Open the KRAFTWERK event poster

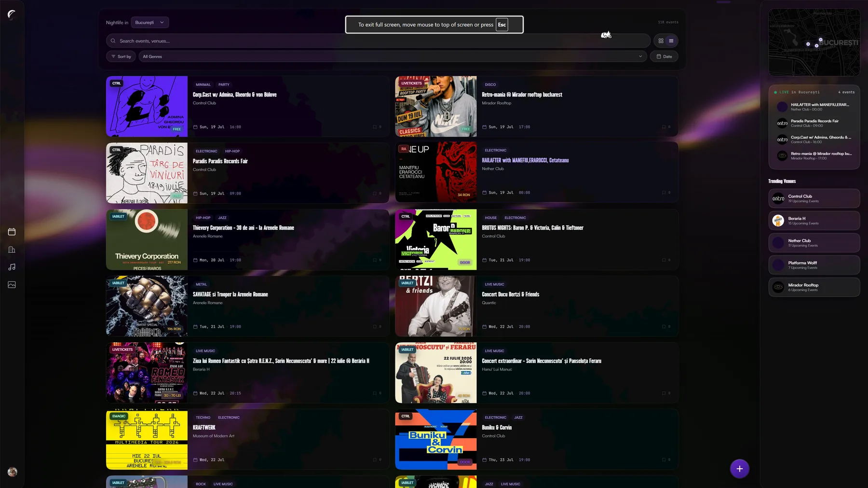pyautogui.click(x=147, y=439)
